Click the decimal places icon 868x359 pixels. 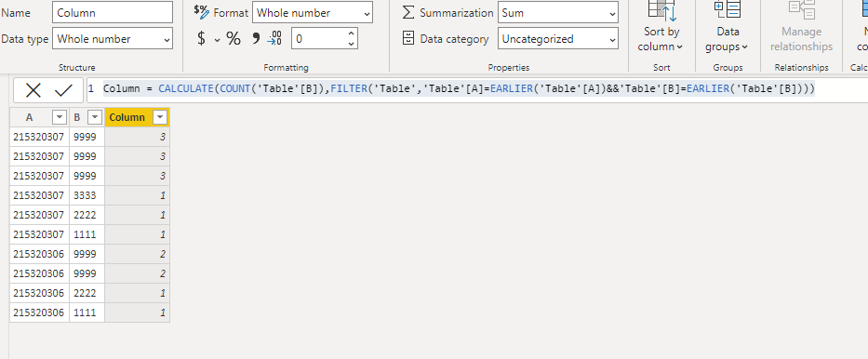pyautogui.click(x=274, y=38)
